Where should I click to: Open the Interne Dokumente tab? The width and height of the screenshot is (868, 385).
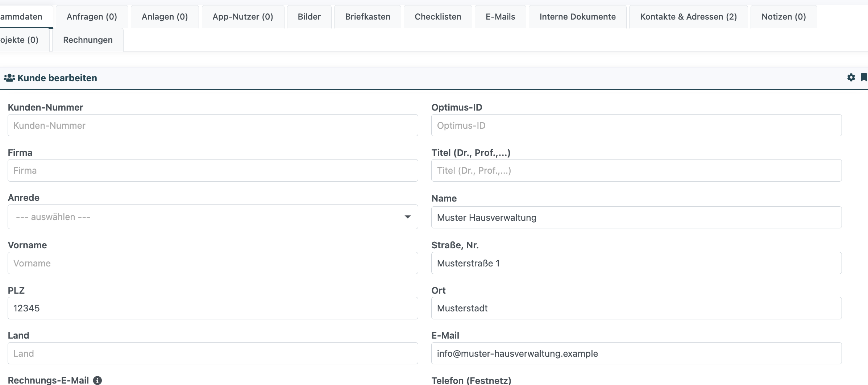pos(577,17)
